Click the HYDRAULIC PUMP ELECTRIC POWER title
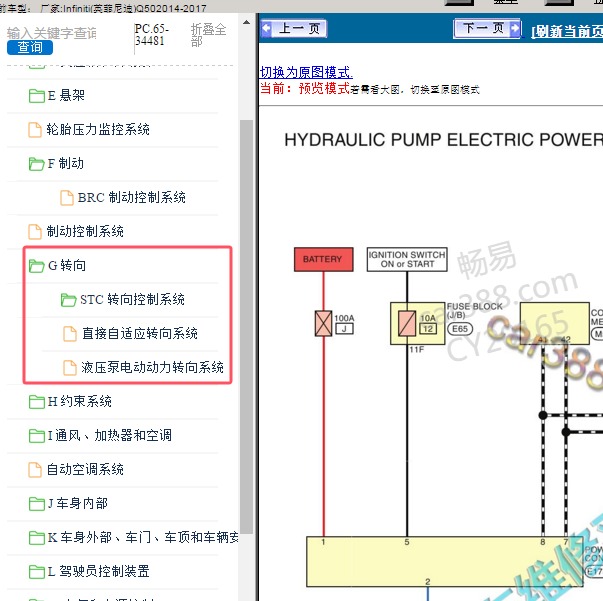The image size is (603, 601). click(443, 140)
